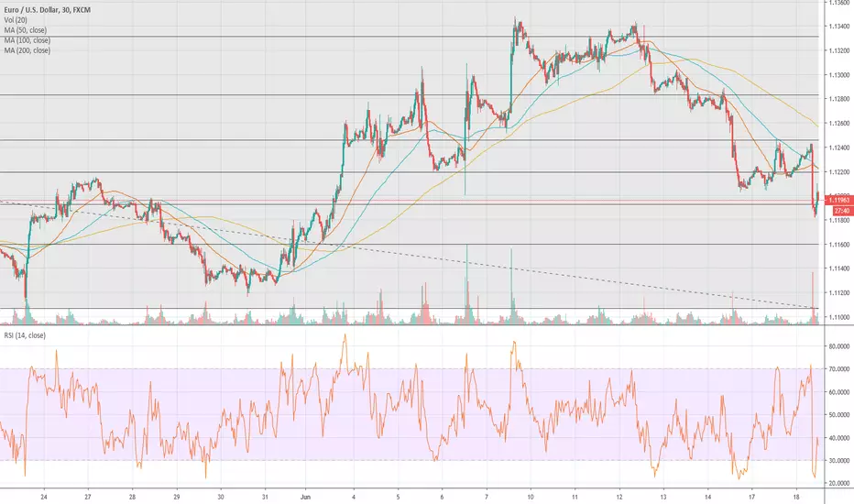This screenshot has height=504, width=854.
Task: Click date 18 on the time axis
Action: (796, 497)
